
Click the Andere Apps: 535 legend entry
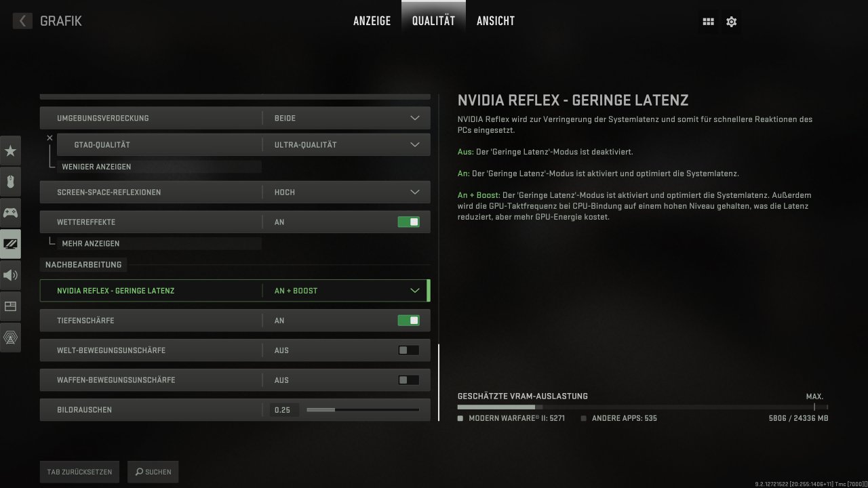(619, 418)
